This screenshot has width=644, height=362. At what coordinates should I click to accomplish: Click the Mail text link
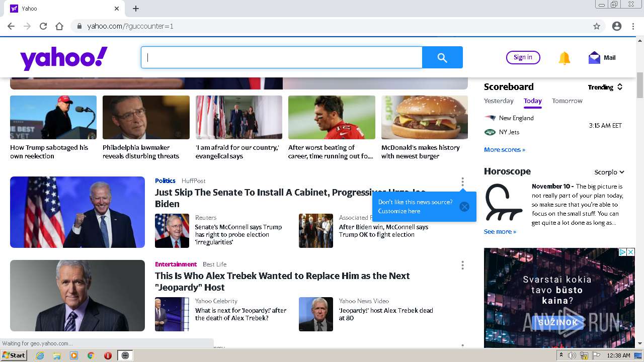(610, 58)
